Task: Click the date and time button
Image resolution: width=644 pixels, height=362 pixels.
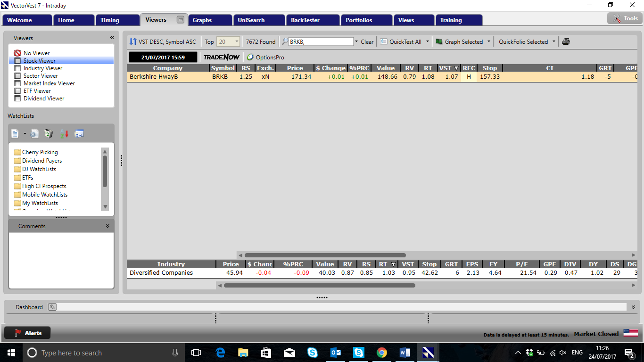Action: click(x=163, y=57)
